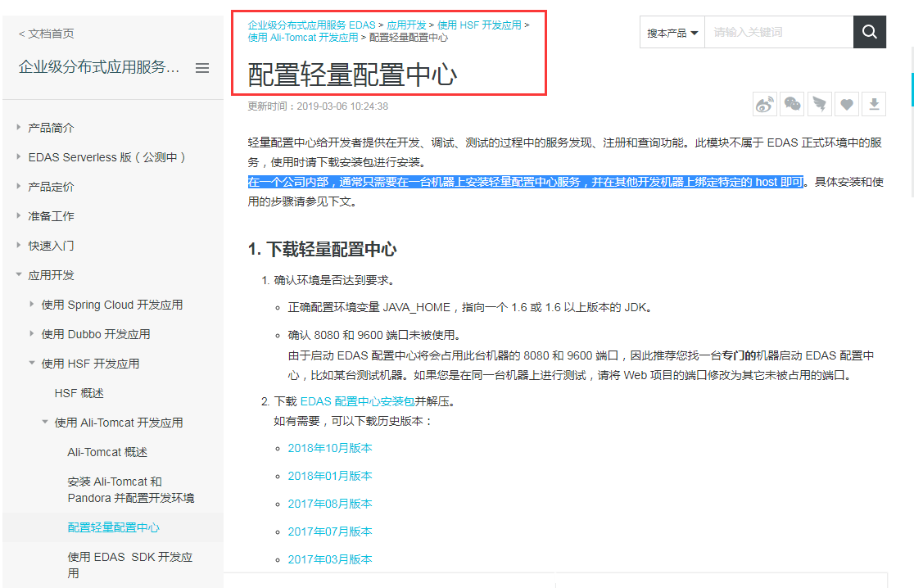Open the 搜本产品 search scope dropdown

point(672,33)
